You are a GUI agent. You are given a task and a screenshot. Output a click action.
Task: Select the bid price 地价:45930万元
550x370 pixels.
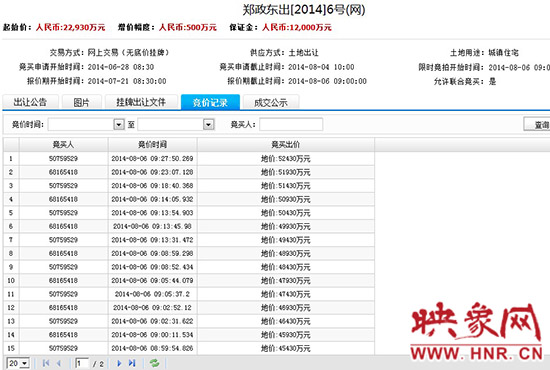(x=286, y=335)
